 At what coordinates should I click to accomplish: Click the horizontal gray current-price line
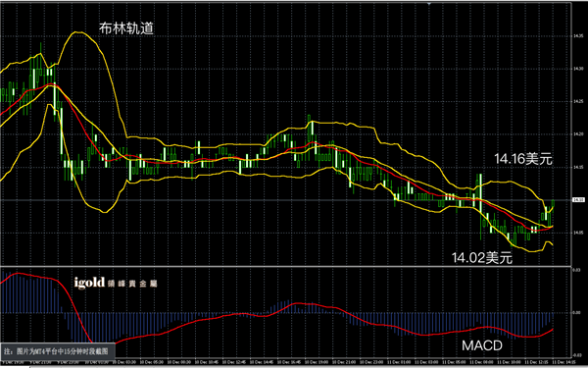(x=285, y=200)
